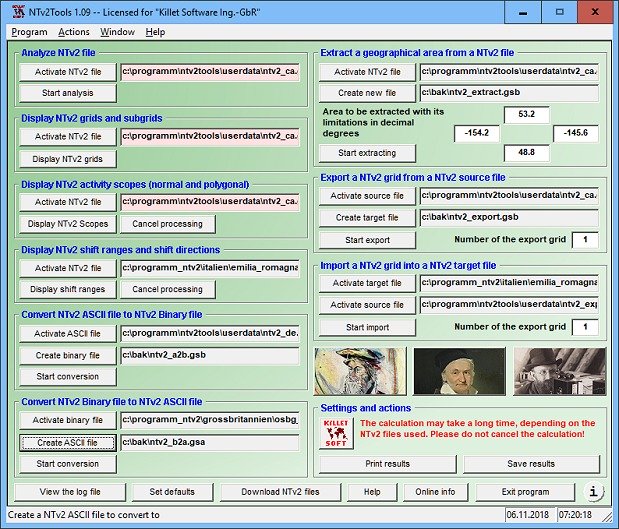Click Download NTv2 files button
Screen dimensions: 619x529
pyautogui.click(x=280, y=492)
